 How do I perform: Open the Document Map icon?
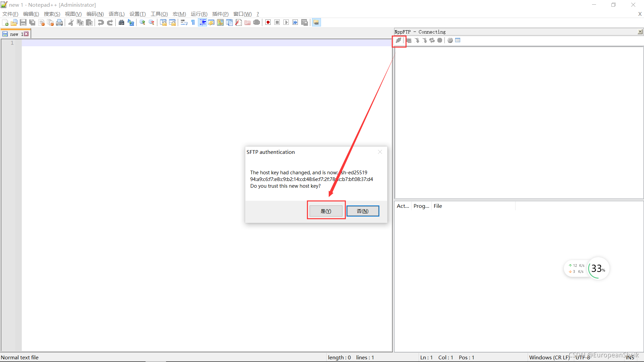(x=220, y=22)
